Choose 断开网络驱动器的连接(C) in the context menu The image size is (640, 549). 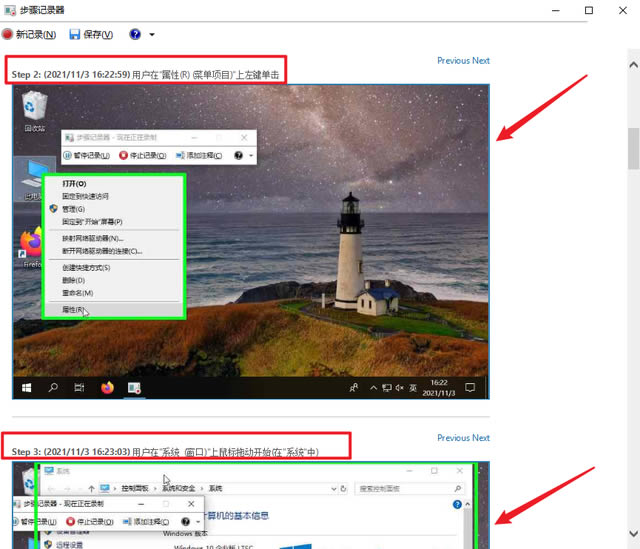pyautogui.click(x=114, y=251)
